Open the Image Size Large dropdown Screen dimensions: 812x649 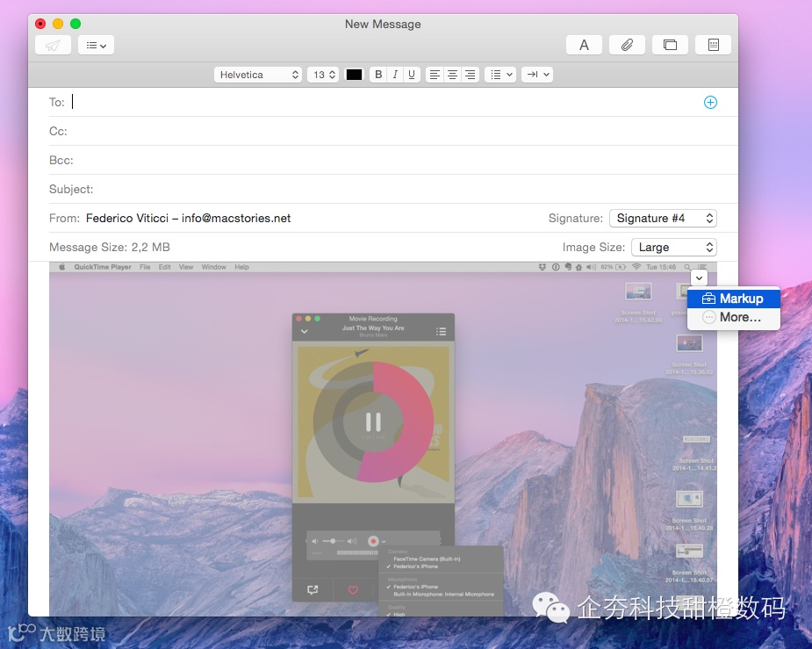click(674, 247)
